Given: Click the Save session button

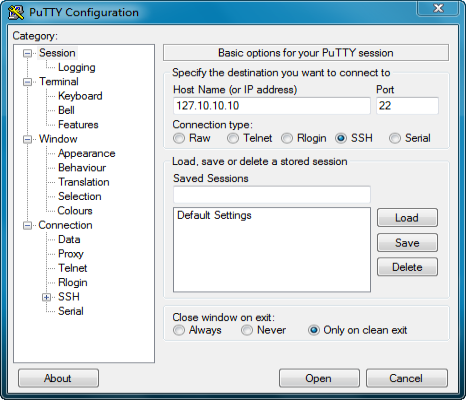Looking at the screenshot, I should 407,242.
